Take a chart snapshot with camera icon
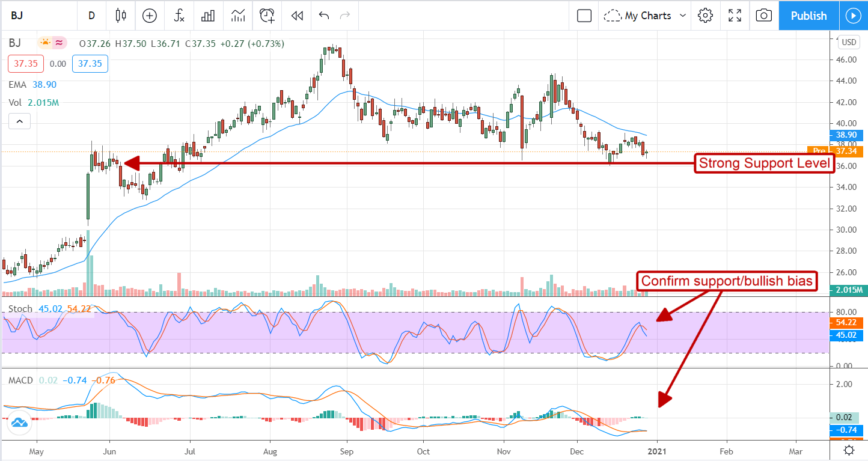Screen dimensions: 868x461 pyautogui.click(x=763, y=16)
